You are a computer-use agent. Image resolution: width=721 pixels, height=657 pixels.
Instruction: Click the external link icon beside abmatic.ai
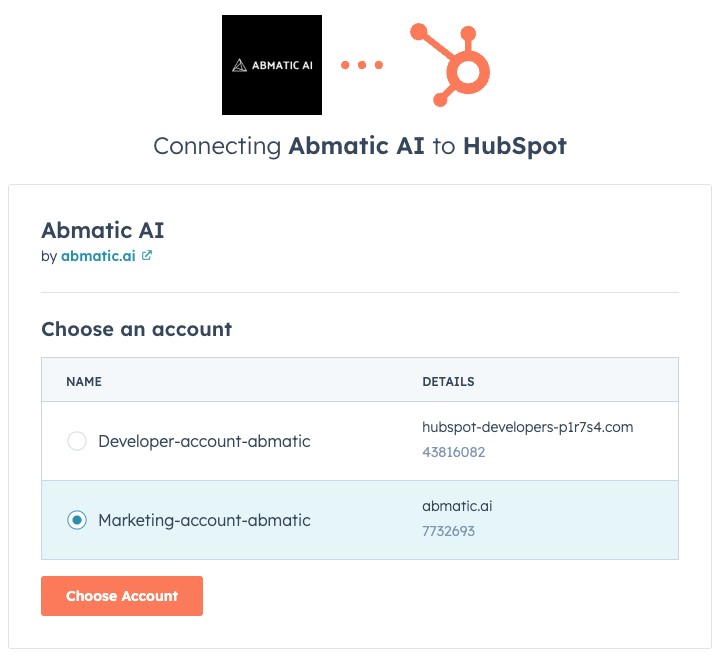click(x=147, y=255)
